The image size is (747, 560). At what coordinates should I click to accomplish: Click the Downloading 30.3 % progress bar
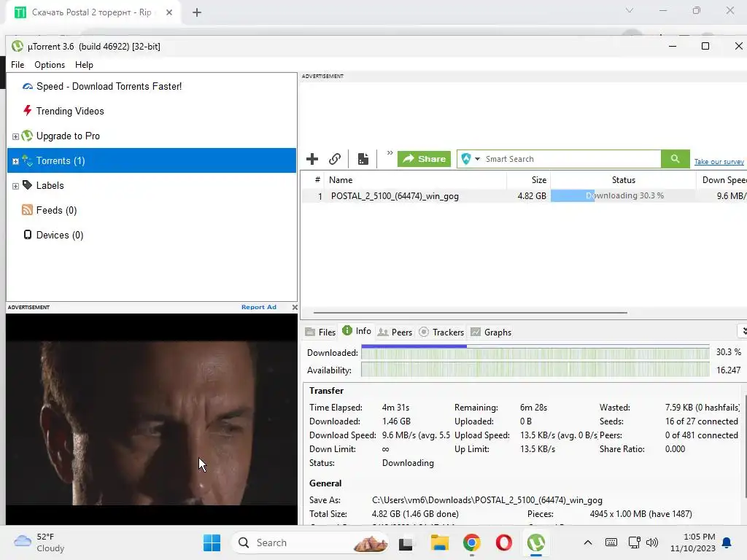(623, 195)
